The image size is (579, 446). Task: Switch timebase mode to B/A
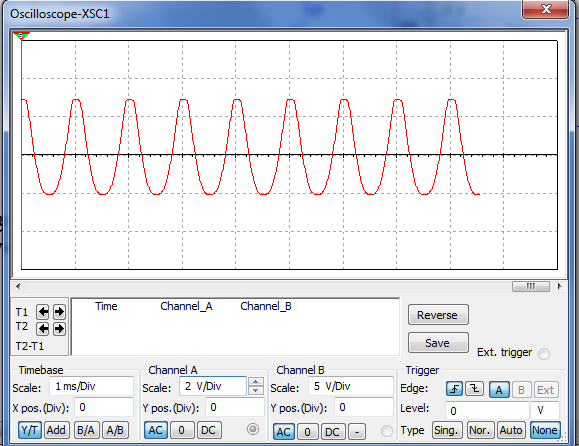pos(86,430)
